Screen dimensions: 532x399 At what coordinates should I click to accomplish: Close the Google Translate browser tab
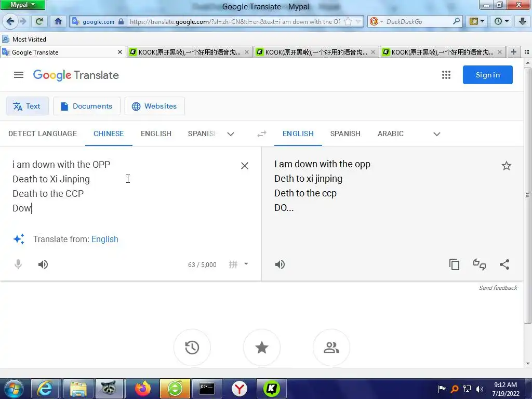(x=120, y=52)
